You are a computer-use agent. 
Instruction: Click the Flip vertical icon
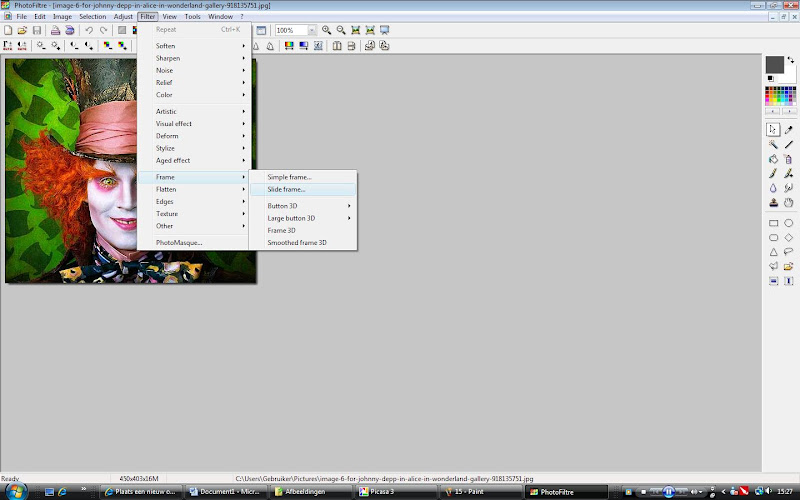[x=351, y=46]
